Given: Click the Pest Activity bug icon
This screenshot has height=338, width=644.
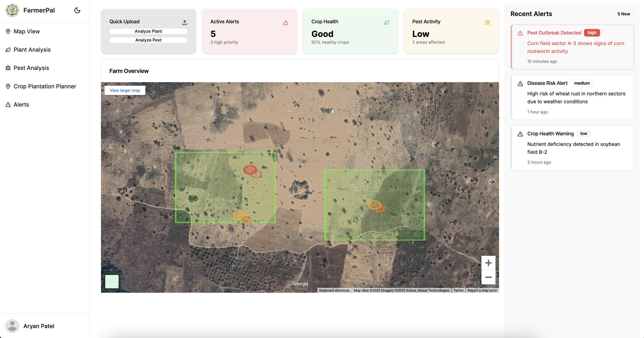Looking at the screenshot, I should (487, 22).
